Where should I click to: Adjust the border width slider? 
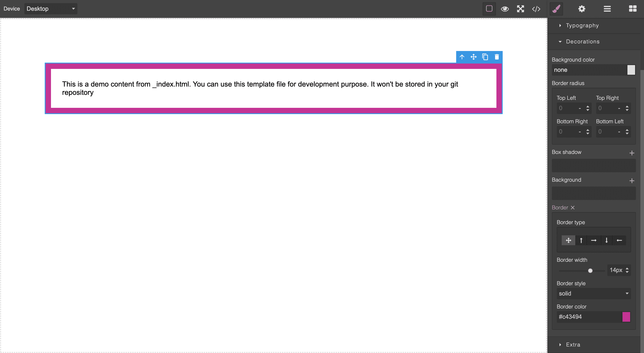[590, 270]
